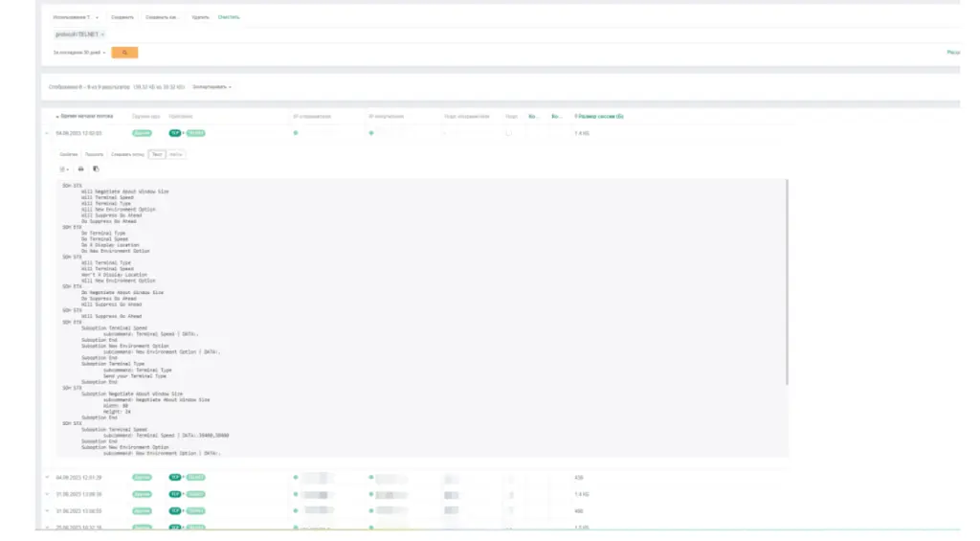Switch to the 'Свойства' tab
Viewport: 980px width, 541px height.
[69, 154]
